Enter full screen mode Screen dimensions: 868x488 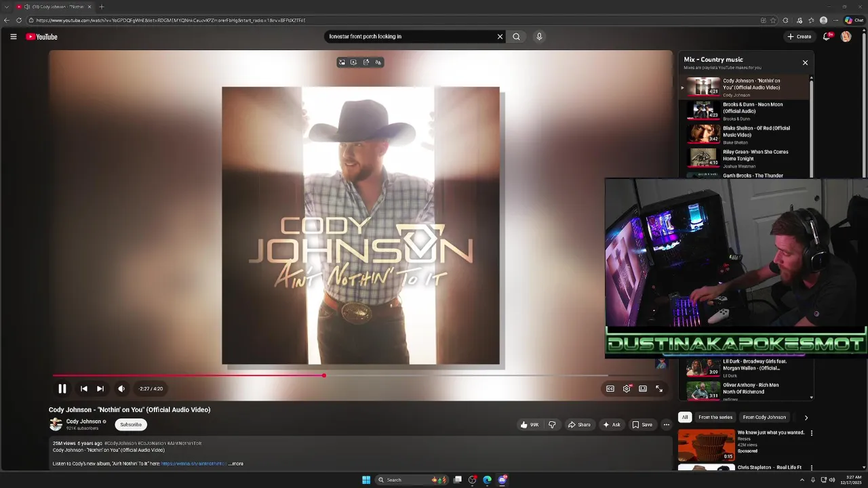(659, 388)
